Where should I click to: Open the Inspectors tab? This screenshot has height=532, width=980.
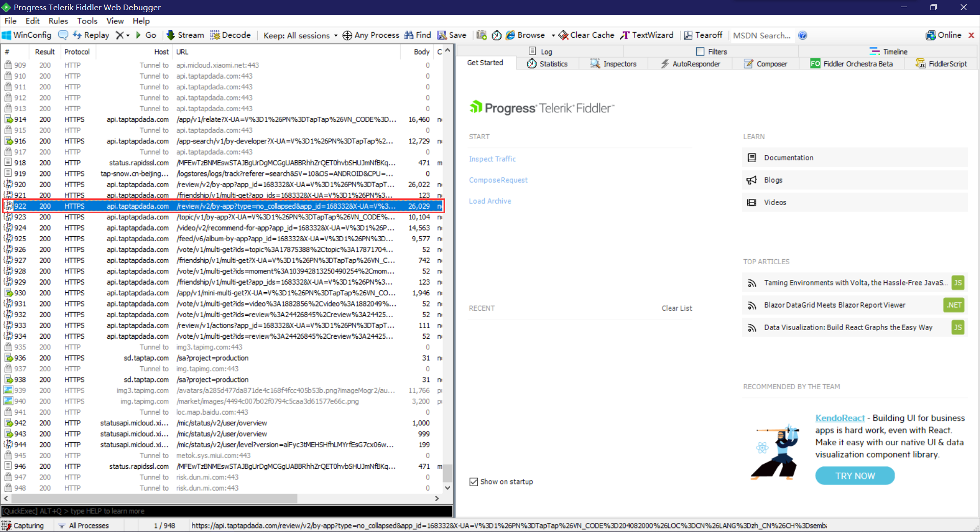click(x=614, y=64)
